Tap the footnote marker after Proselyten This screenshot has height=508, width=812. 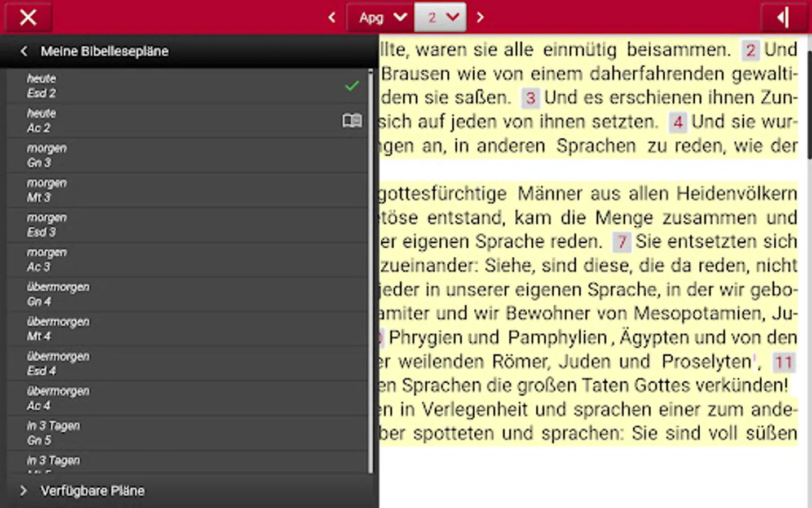click(x=754, y=358)
